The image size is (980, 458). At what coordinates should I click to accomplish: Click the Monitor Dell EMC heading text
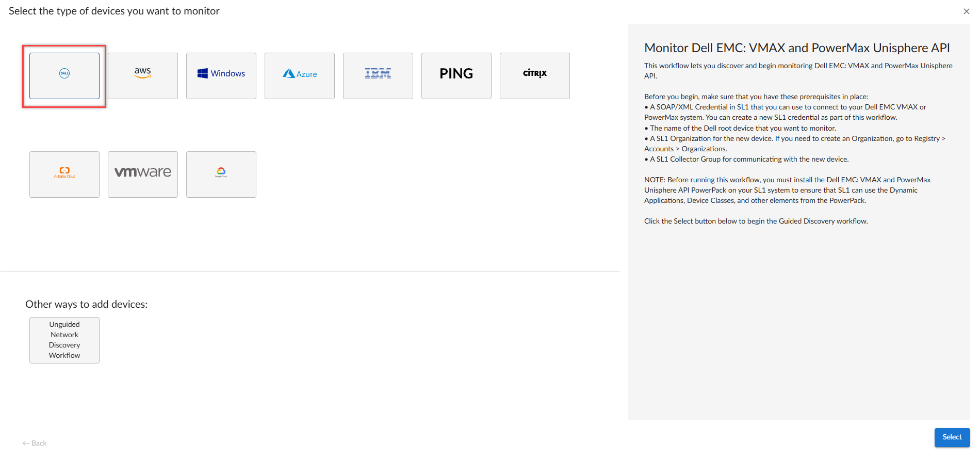(x=797, y=48)
